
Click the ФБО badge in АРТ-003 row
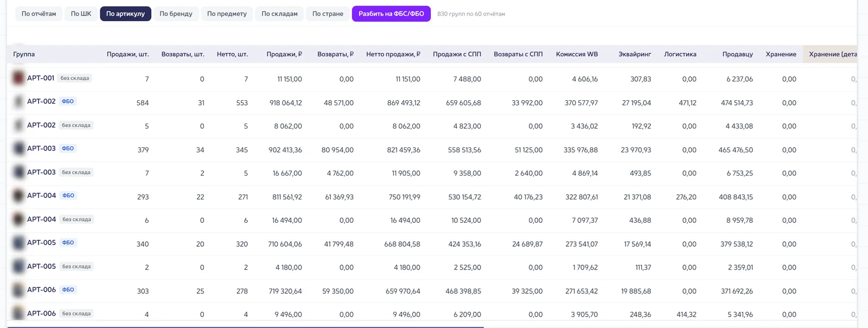point(68,149)
